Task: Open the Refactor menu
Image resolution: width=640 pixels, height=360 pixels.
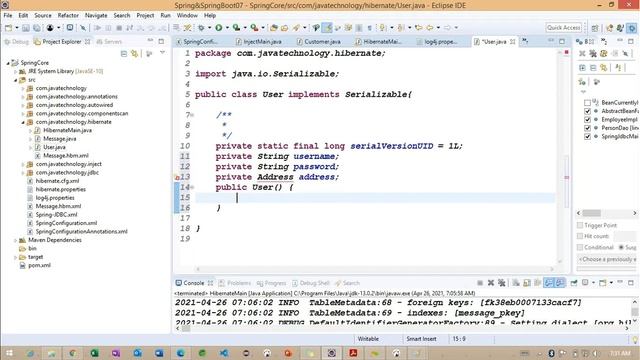Action: click(68, 16)
